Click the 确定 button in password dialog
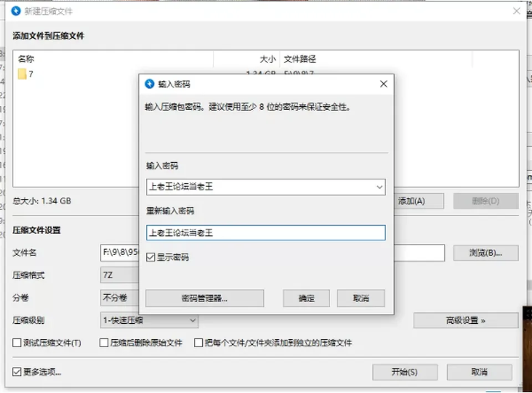This screenshot has height=393, width=532. pyautogui.click(x=306, y=298)
